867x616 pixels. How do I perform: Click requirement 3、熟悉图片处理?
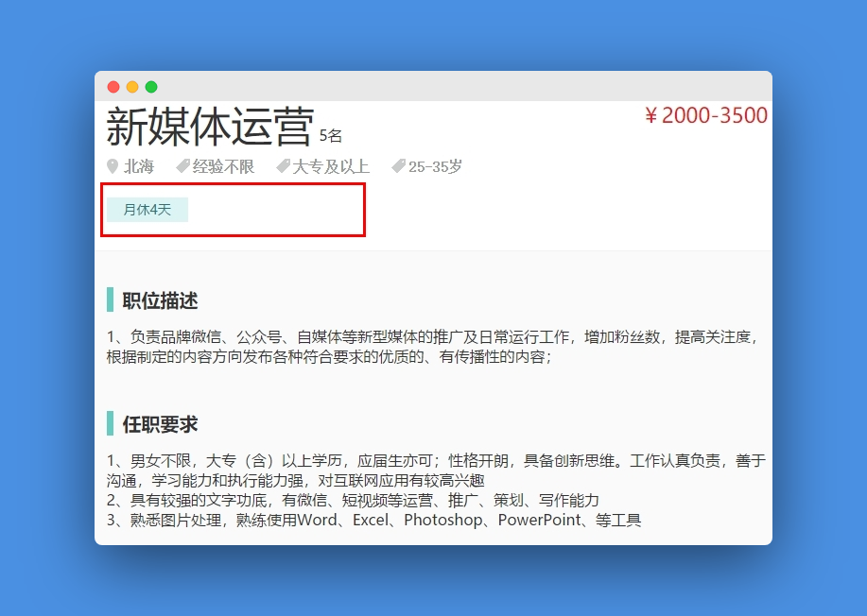pos(373,521)
